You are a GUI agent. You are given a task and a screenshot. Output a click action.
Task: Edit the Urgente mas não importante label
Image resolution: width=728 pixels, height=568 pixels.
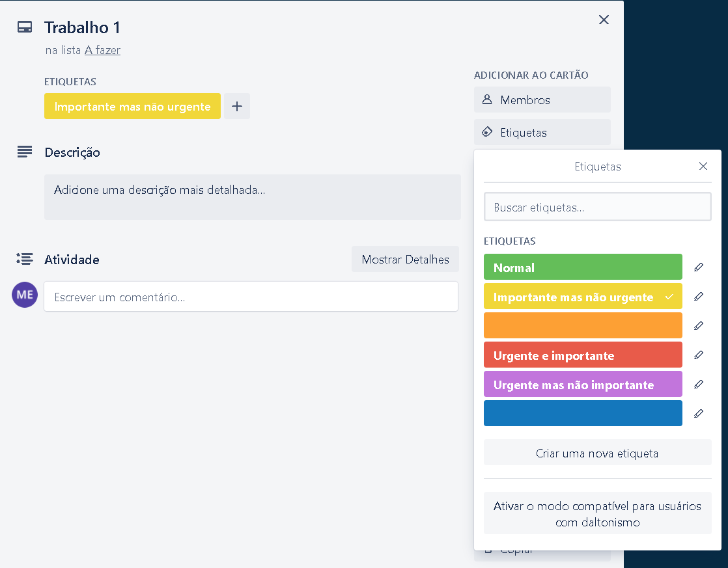(x=699, y=384)
